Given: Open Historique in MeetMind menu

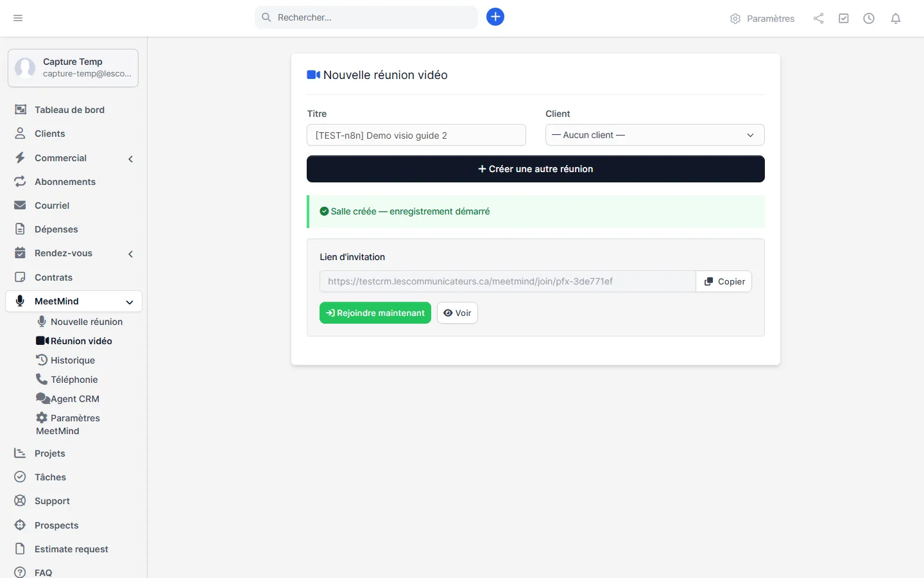Looking at the screenshot, I should click(65, 360).
